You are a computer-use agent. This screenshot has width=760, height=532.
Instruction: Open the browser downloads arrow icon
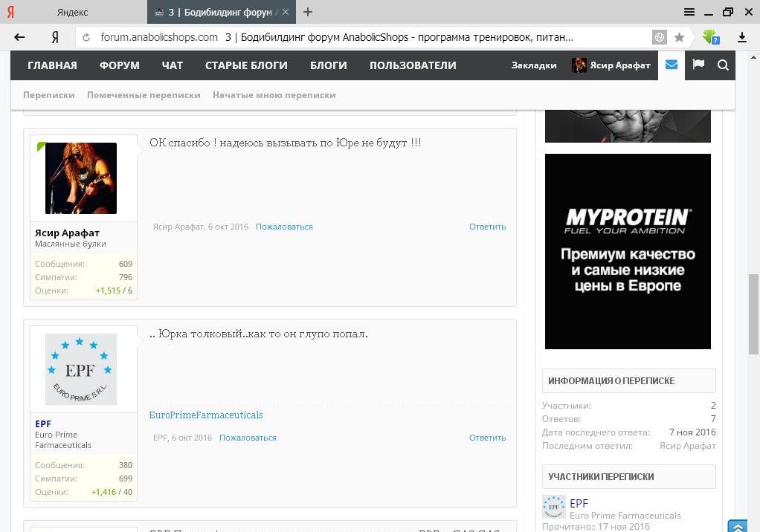(741, 37)
